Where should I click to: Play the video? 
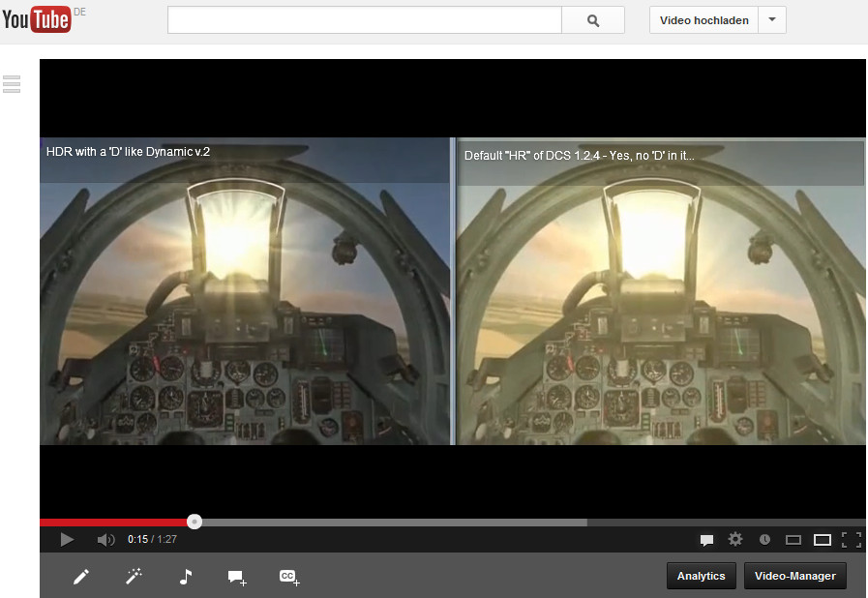[67, 539]
